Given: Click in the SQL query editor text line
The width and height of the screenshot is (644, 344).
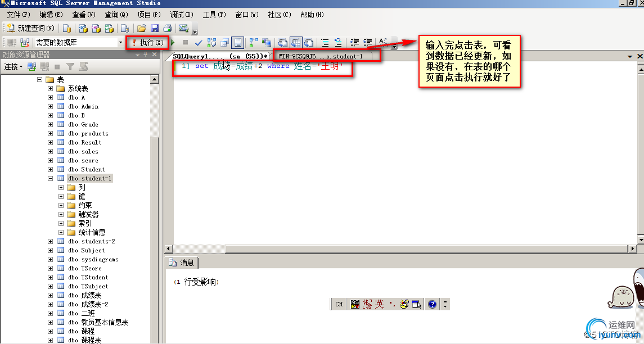Looking at the screenshot, I should [262, 66].
